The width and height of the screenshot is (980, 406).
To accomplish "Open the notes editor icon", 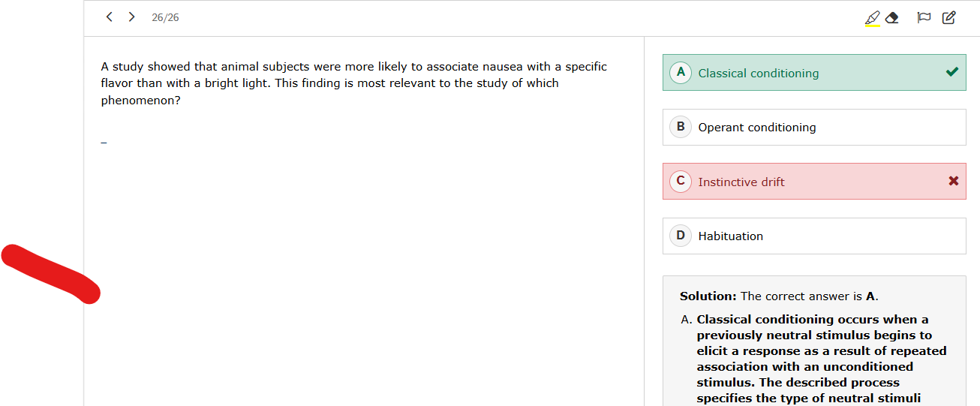I will click(949, 17).
